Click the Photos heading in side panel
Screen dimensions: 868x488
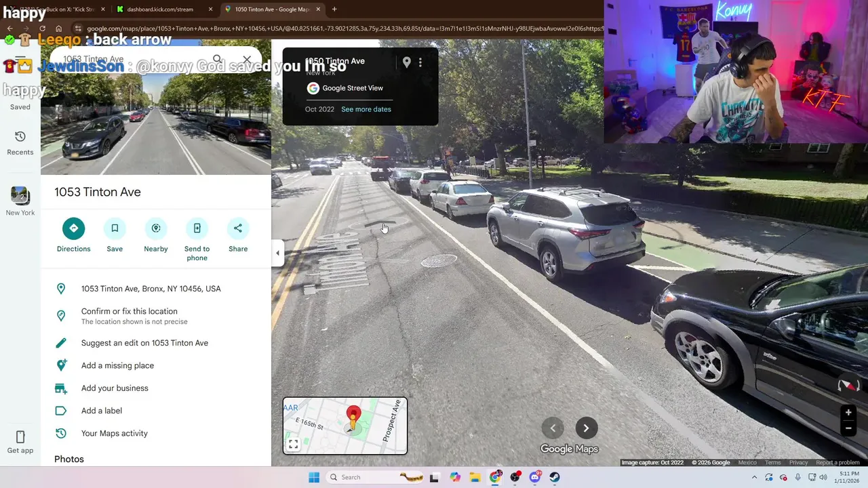point(69,459)
